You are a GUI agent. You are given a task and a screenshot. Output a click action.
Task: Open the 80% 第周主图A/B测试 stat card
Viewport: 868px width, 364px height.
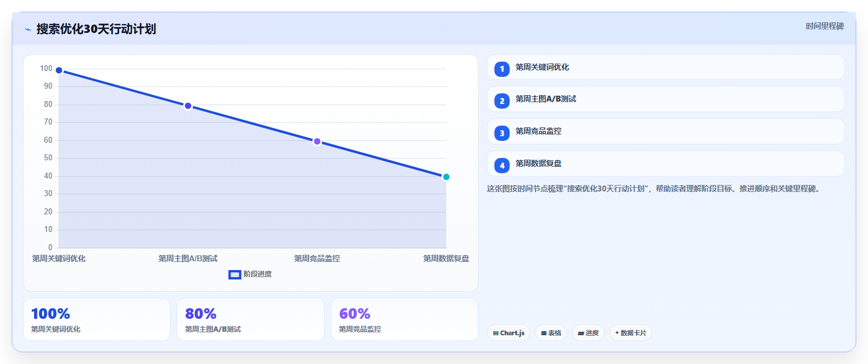250,319
